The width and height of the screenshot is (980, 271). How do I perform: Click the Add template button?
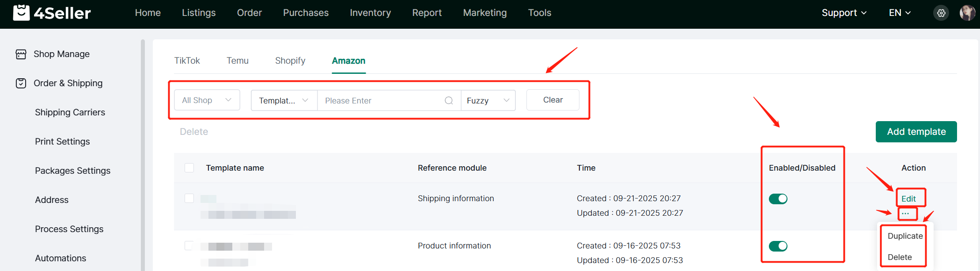point(916,132)
